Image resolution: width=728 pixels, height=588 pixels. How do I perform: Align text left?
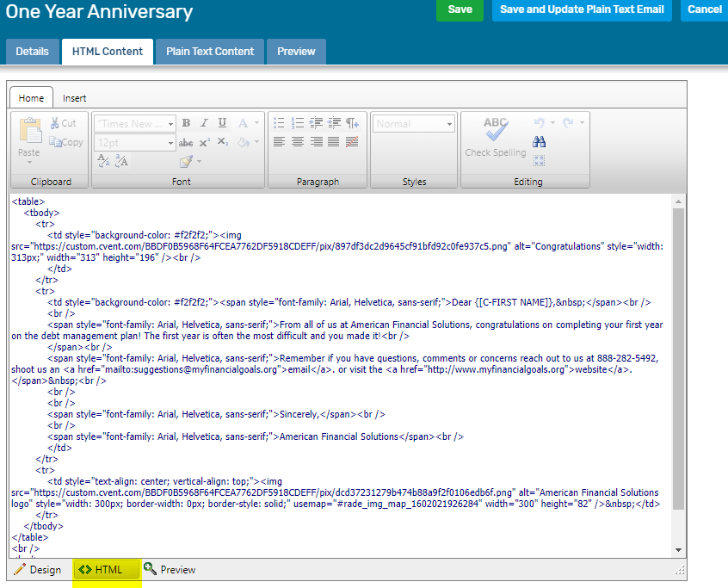(279, 142)
